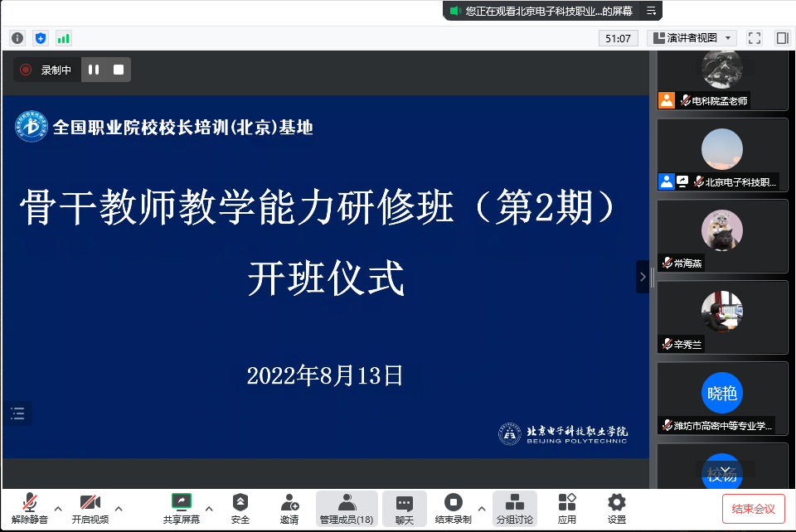Image resolution: width=796 pixels, height=532 pixels.
Task: Open the Apps (应用) icon
Action: (566, 508)
